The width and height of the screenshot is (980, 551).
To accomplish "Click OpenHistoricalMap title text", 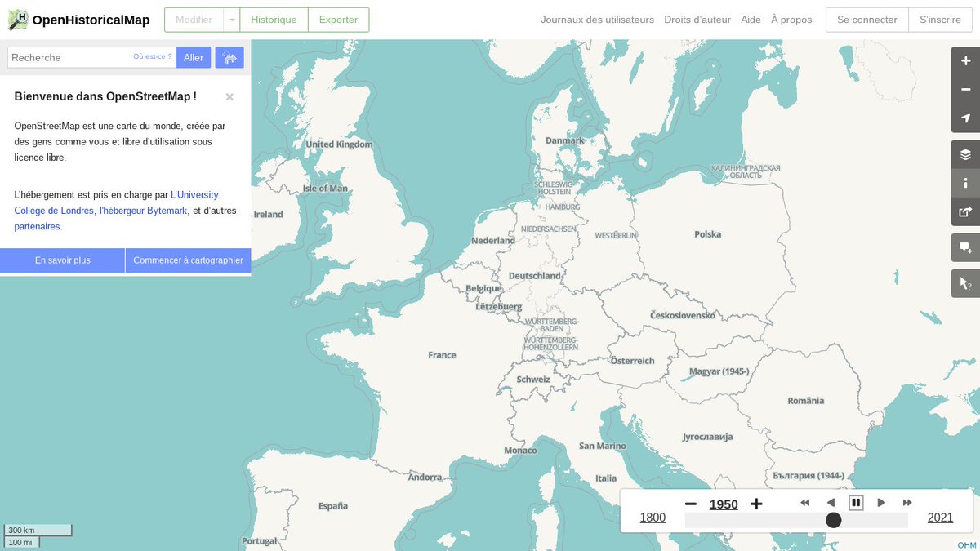I will pyautogui.click(x=91, y=20).
